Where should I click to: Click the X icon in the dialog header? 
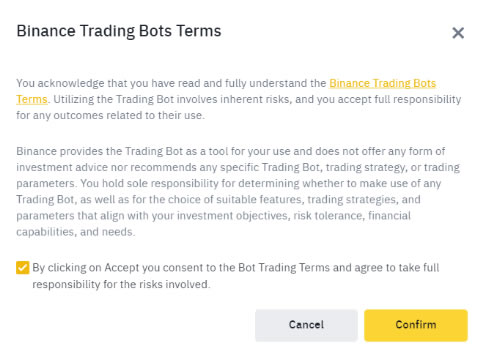pyautogui.click(x=458, y=33)
